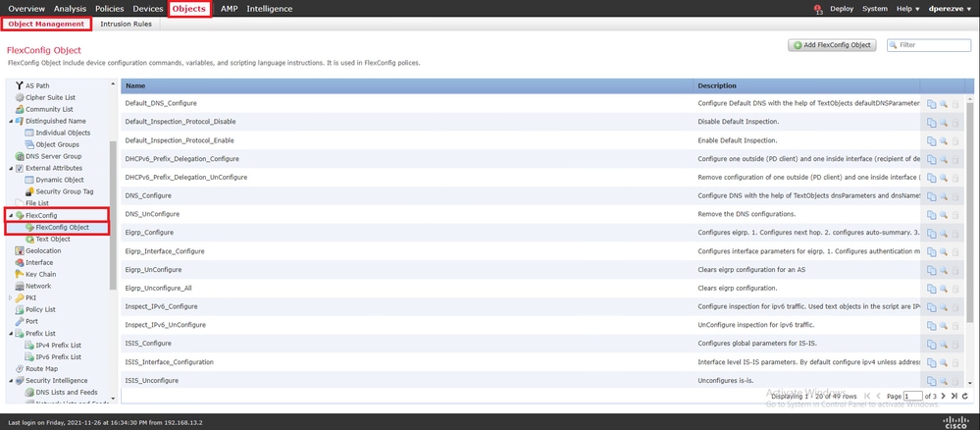Copy the DNS_Configure object
Viewport: 980px width, 430px height.
(x=931, y=196)
